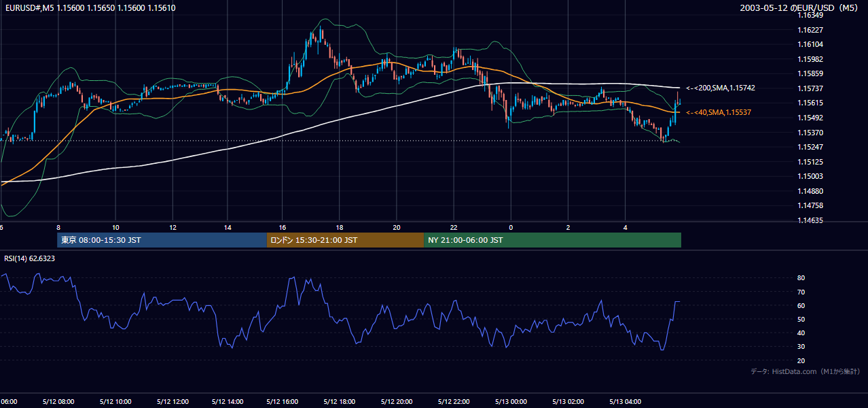Screen dimensions: 868x408
Task: Select the London 15:30-21:00 JST session bar
Action: point(345,240)
